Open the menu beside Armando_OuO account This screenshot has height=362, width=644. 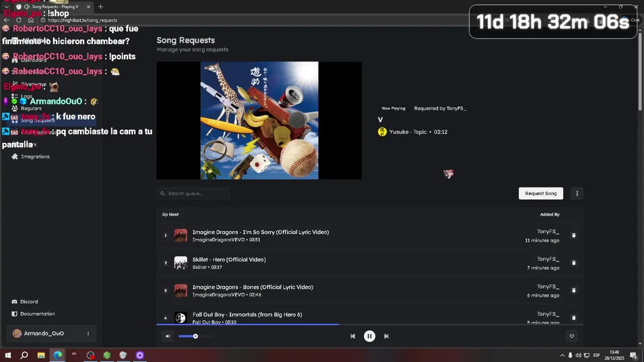pos(88,333)
